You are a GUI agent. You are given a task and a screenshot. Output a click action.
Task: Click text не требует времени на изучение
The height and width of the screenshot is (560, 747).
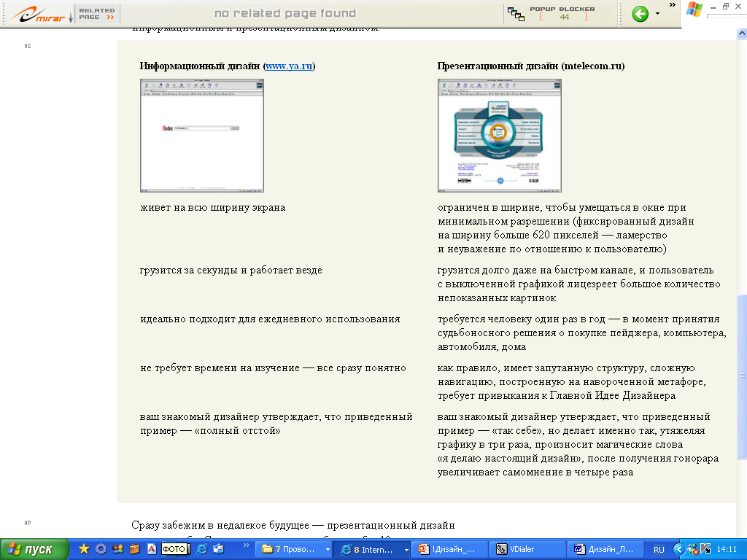[220, 368]
